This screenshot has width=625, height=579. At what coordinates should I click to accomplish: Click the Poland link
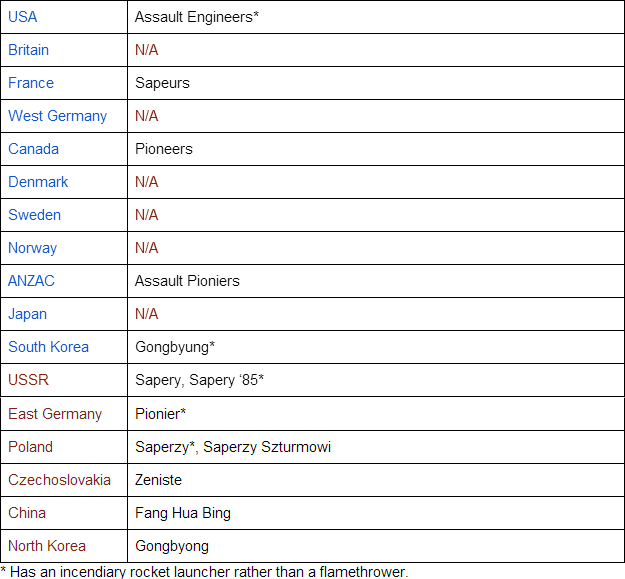click(x=30, y=447)
